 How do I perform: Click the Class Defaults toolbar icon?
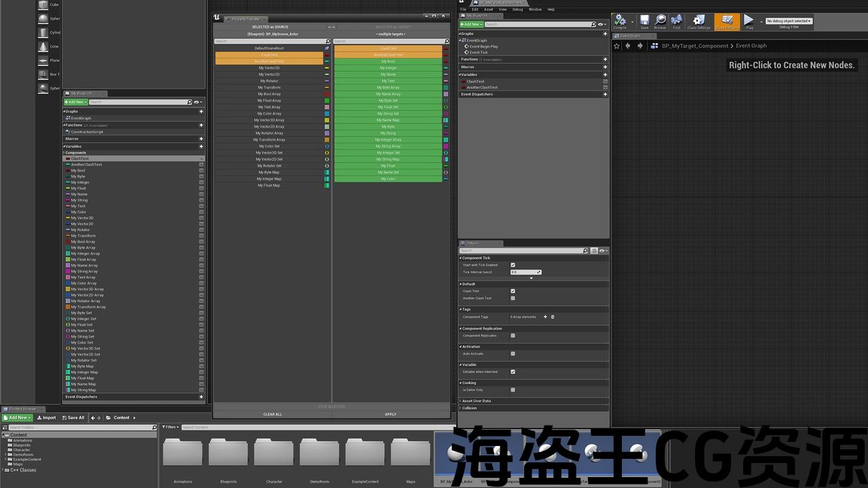click(727, 22)
